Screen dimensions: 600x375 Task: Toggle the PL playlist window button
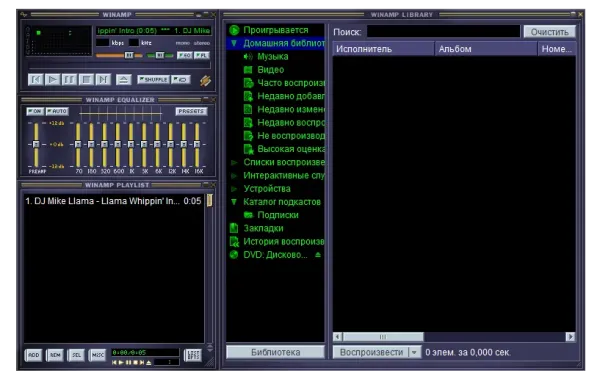202,55
